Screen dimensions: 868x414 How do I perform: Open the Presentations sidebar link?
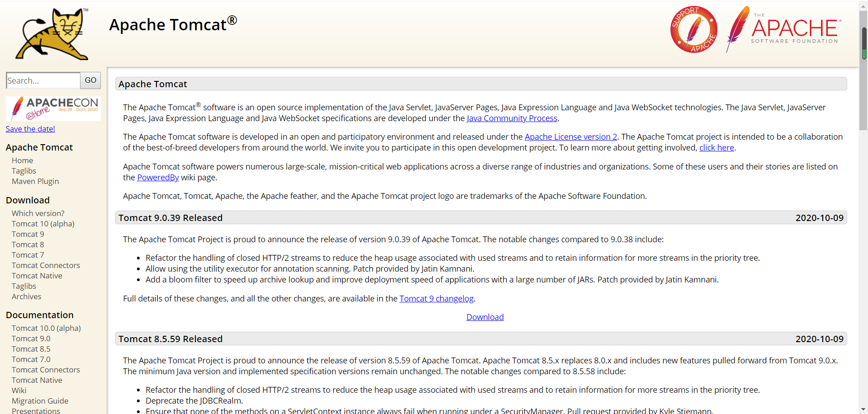36,411
